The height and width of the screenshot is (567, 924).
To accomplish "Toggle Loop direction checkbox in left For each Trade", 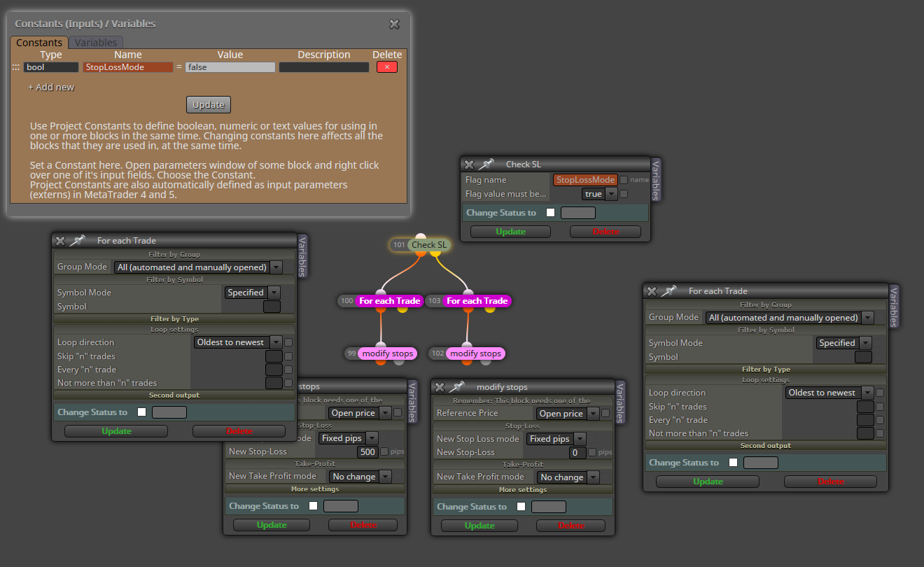I will 288,342.
